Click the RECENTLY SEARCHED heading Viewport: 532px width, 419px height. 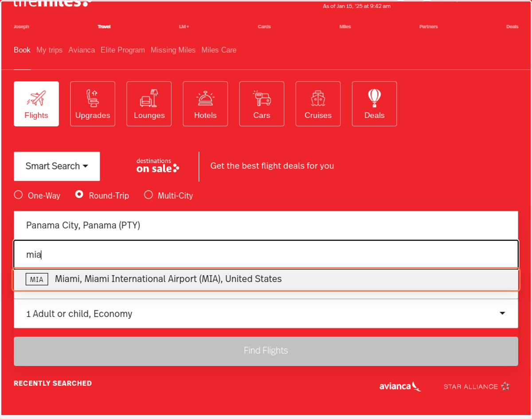click(x=53, y=384)
